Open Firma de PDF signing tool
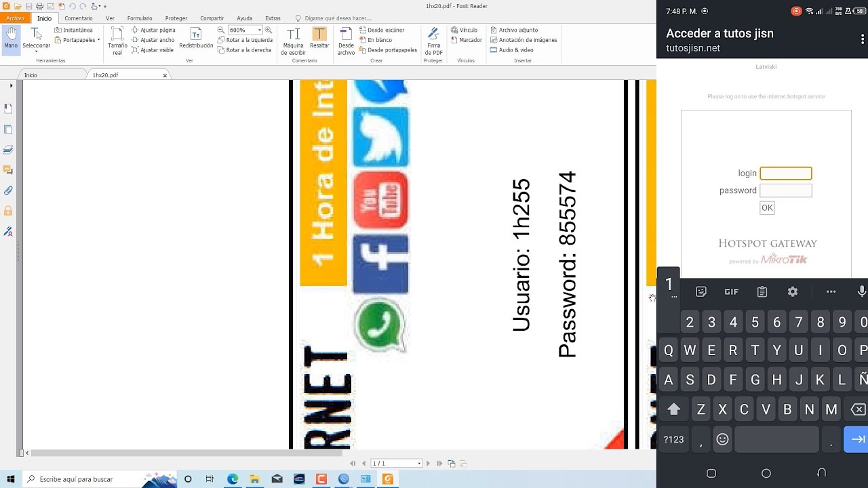Viewport: 868px width, 488px height. [433, 41]
